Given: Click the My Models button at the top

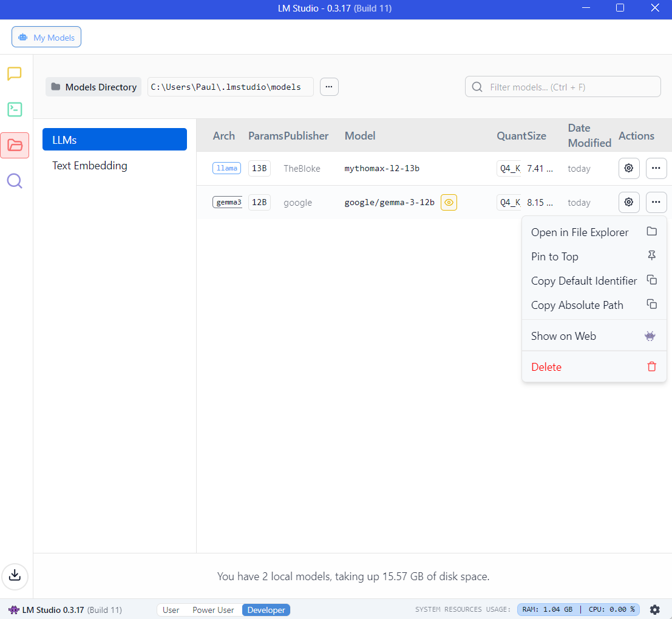Looking at the screenshot, I should coord(47,37).
